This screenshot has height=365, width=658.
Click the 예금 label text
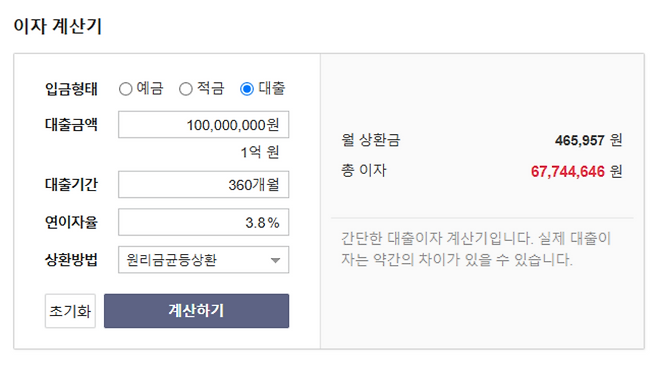tap(150, 89)
